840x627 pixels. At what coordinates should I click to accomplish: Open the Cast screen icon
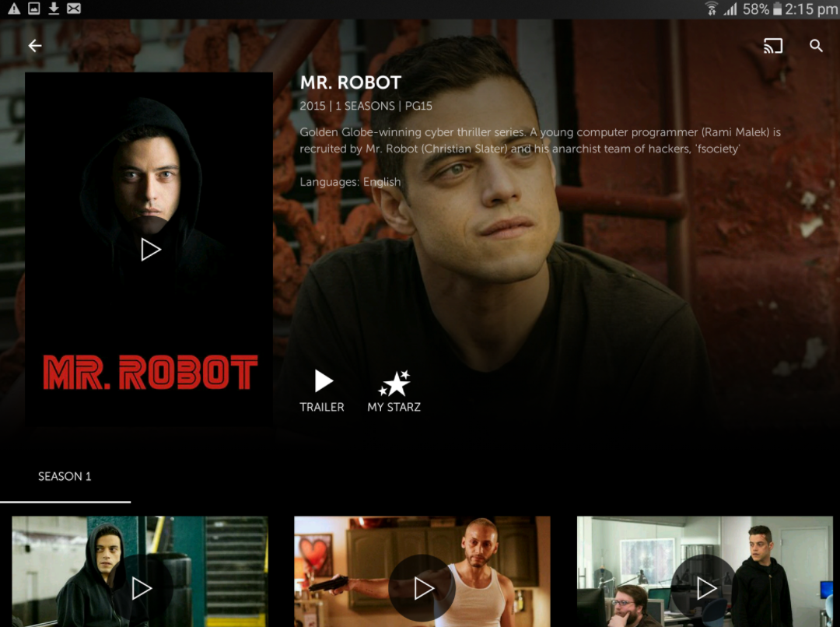[x=773, y=46]
